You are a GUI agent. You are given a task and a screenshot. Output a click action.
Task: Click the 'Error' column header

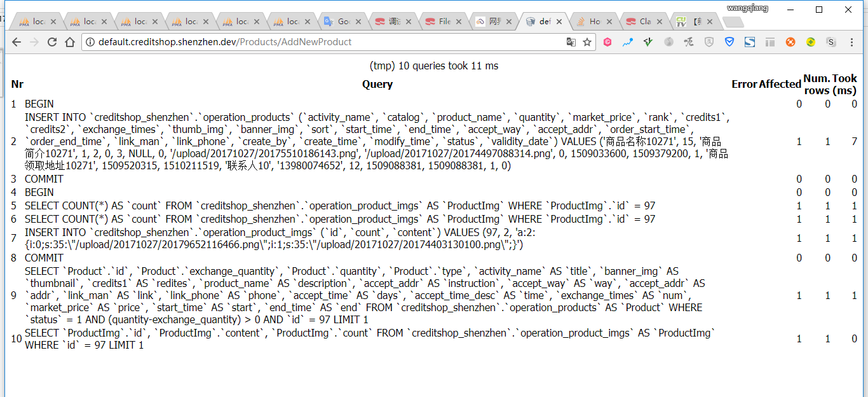(x=744, y=84)
